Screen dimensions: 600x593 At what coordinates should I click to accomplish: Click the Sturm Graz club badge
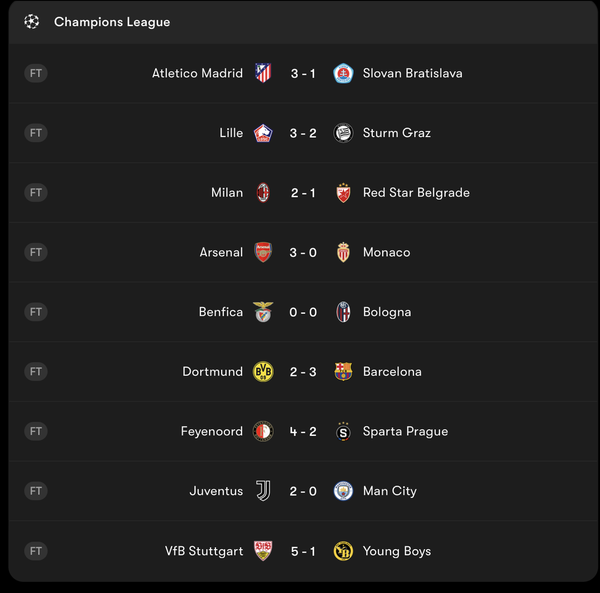[x=343, y=133]
